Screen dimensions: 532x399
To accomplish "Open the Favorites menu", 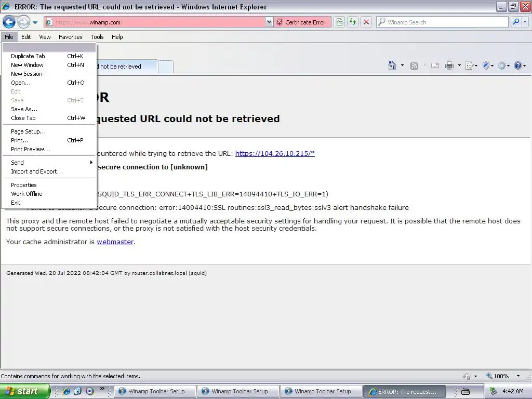I will pos(70,37).
